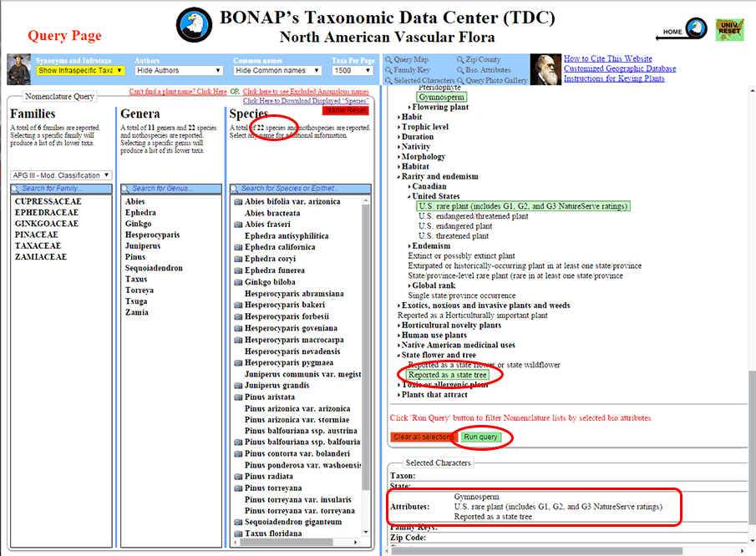Open 'How to Cite This Website' link
This screenshot has height=556, width=756.
(607, 59)
